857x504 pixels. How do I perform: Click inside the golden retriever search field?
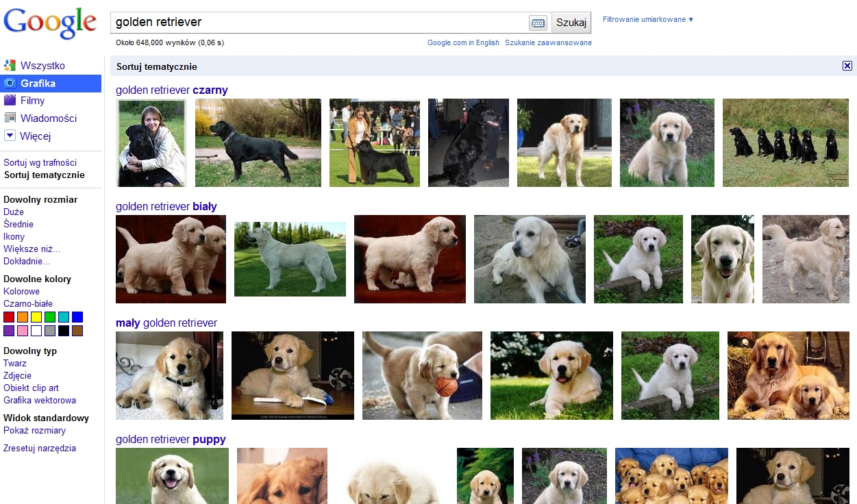point(319,23)
